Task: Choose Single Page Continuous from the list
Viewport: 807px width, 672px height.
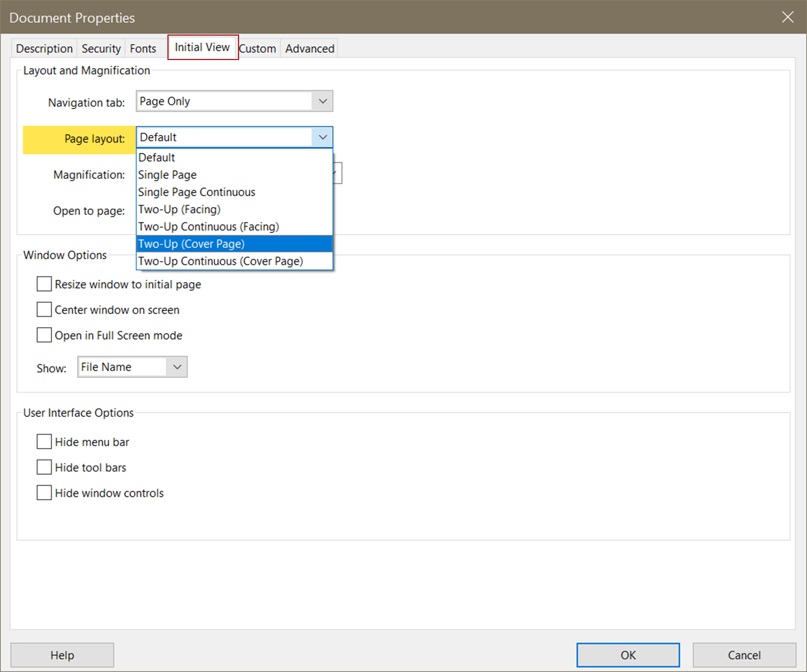Action: point(196,191)
